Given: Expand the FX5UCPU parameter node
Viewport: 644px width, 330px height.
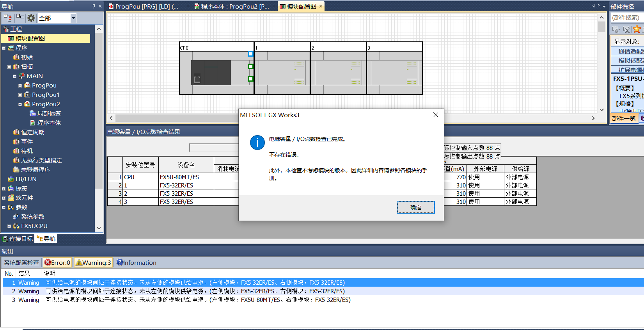Looking at the screenshot, I should (9, 226).
